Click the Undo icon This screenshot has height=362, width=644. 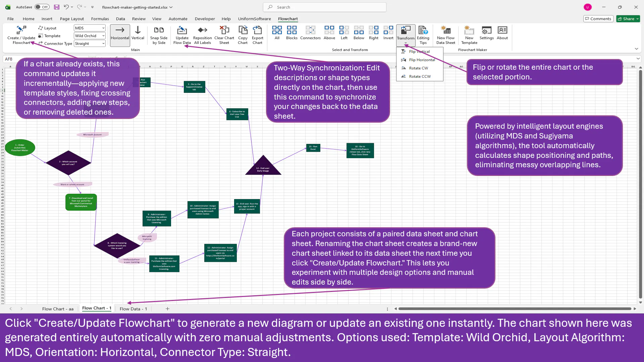coord(66,7)
